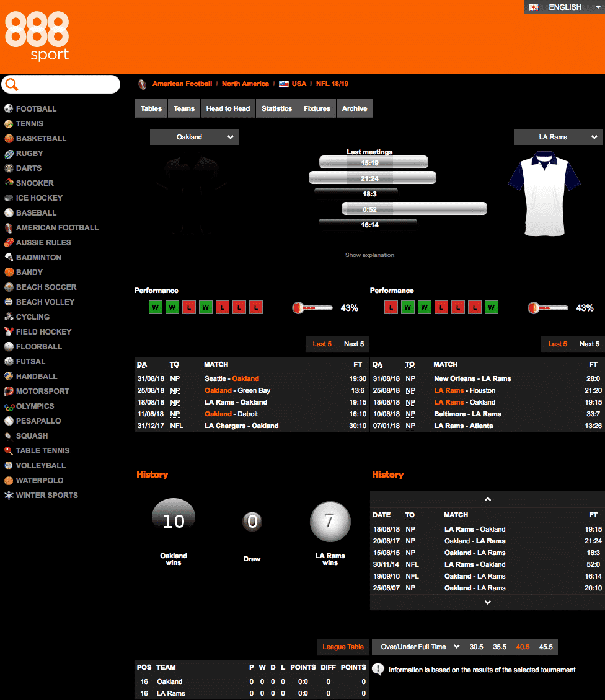Click into the search input field

tap(61, 84)
